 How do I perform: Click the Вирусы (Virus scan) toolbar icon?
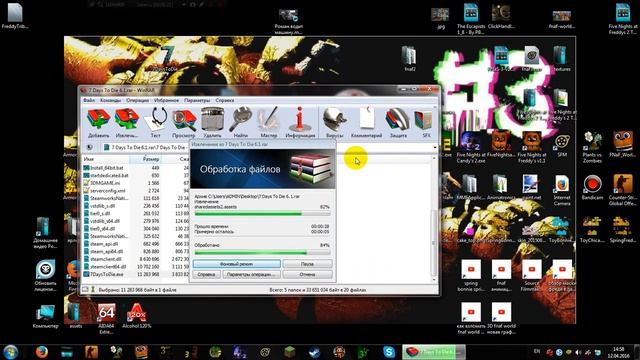[335, 122]
